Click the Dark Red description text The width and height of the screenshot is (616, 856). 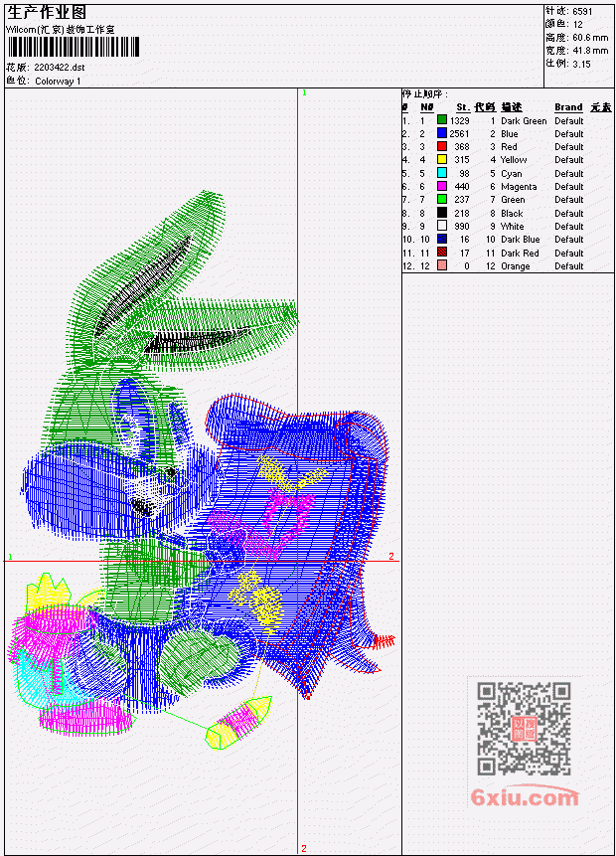520,253
